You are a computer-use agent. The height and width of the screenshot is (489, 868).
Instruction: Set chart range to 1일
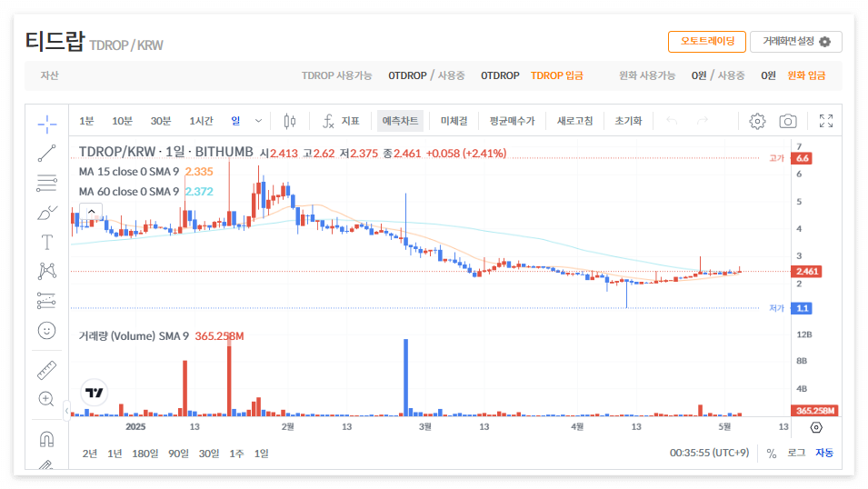[x=261, y=454]
